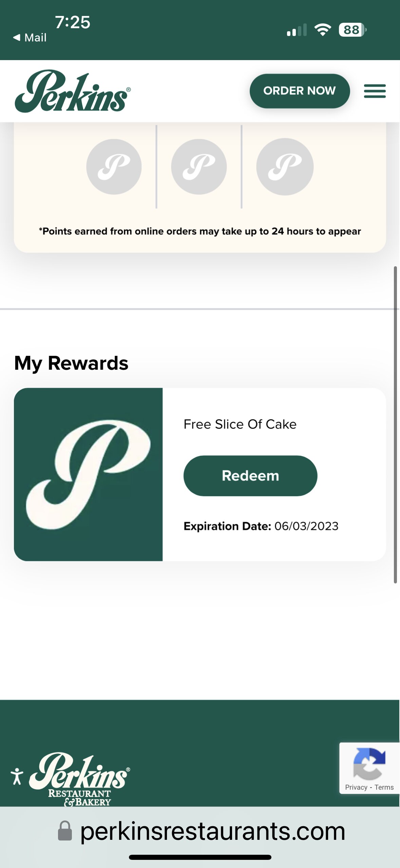Tap the home indicator bar
Screen dimensions: 400x868
tap(200, 857)
